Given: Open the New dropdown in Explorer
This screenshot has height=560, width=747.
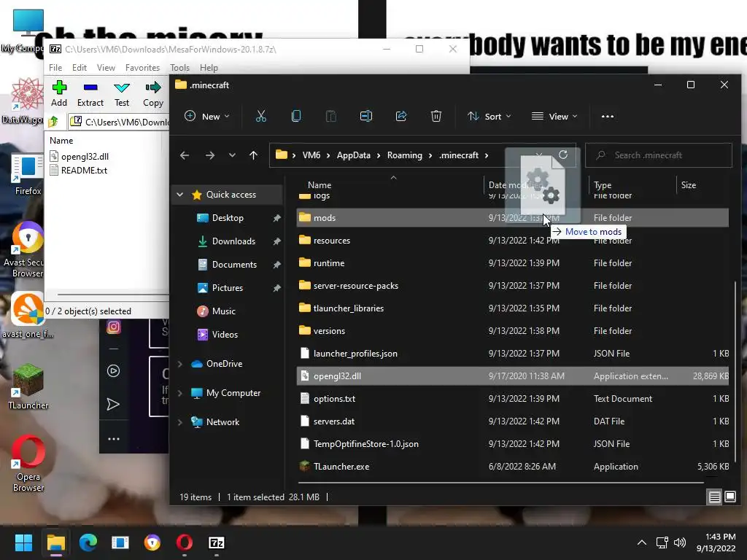Looking at the screenshot, I should (x=207, y=116).
